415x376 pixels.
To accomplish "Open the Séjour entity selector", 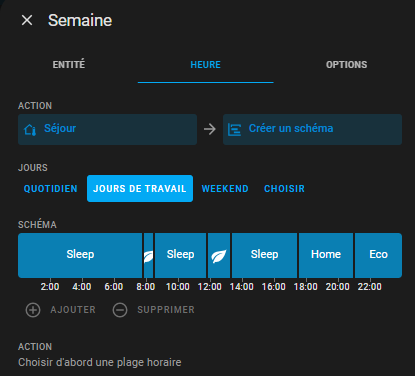I will coord(107,129).
